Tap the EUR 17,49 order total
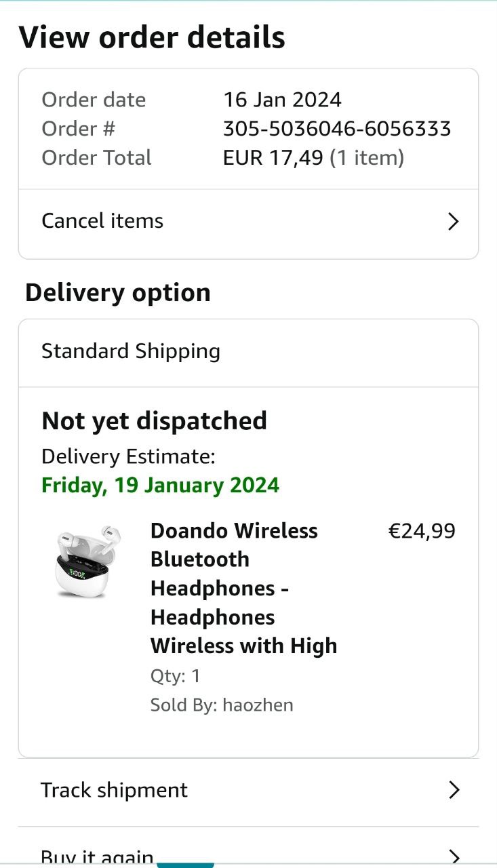Image resolution: width=497 pixels, height=868 pixels. 273,158
